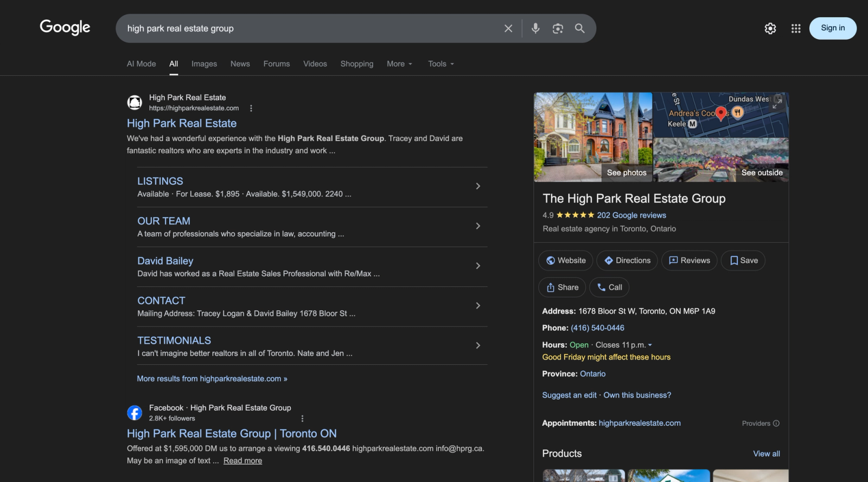Screen dimensions: 868x482
Task: Click the Google logo
Action: [65, 27]
